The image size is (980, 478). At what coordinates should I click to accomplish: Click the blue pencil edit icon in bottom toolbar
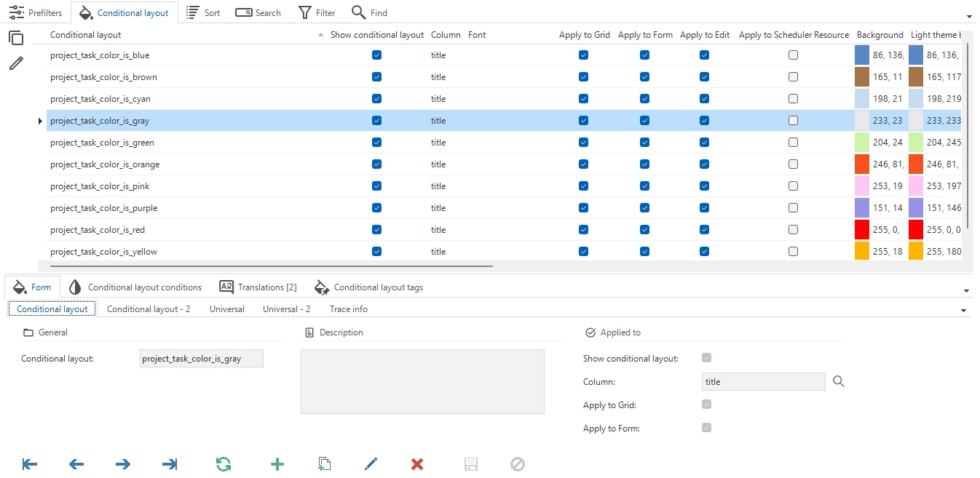(x=371, y=464)
